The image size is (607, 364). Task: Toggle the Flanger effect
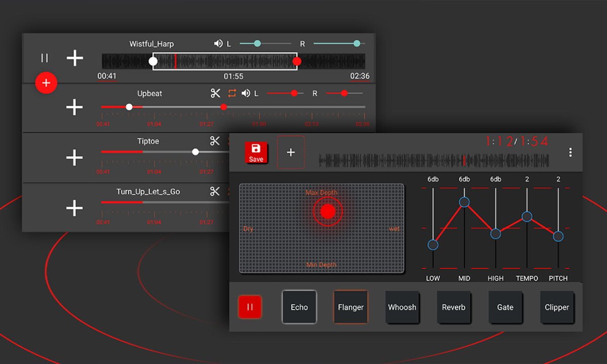(x=351, y=307)
